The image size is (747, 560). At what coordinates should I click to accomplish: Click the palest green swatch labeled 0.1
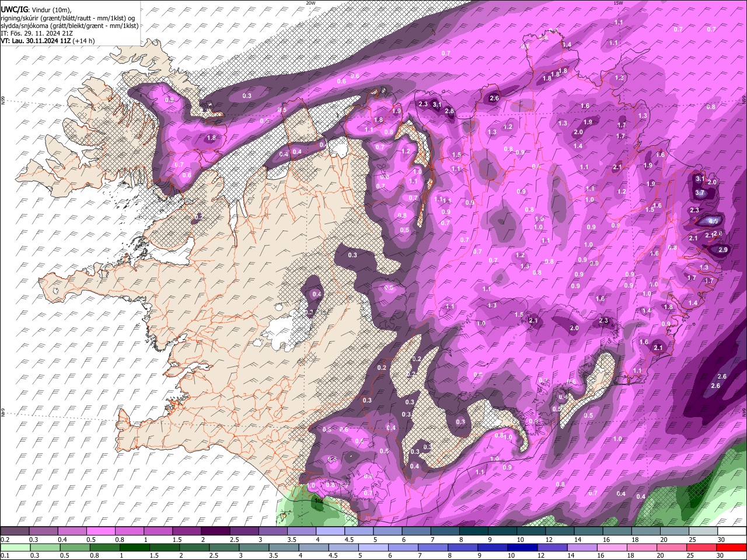[x=15, y=547]
